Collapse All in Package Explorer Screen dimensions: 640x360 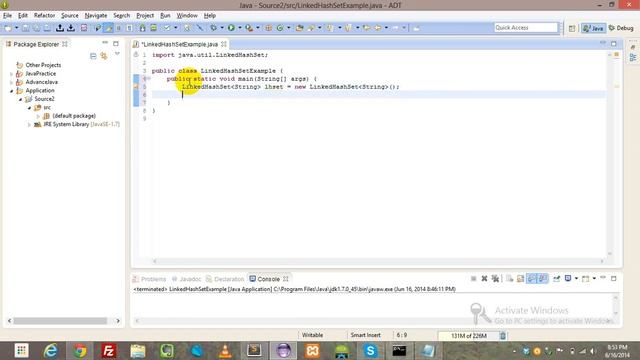[x=93, y=56]
